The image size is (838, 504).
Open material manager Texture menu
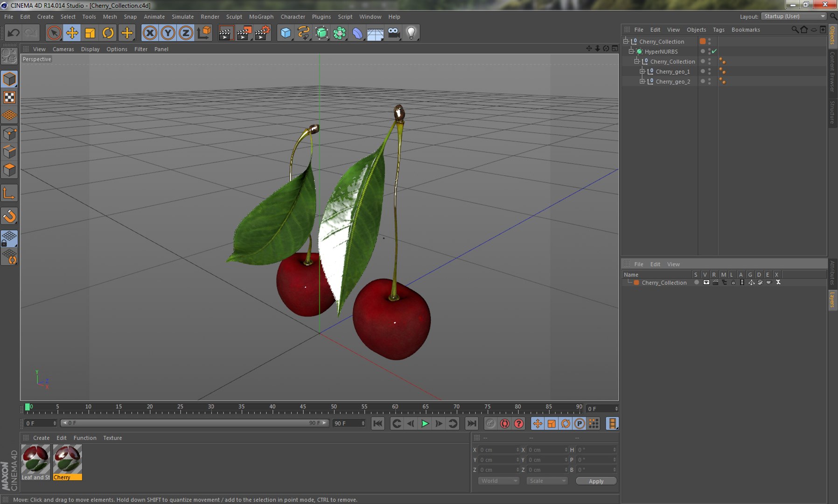(112, 438)
